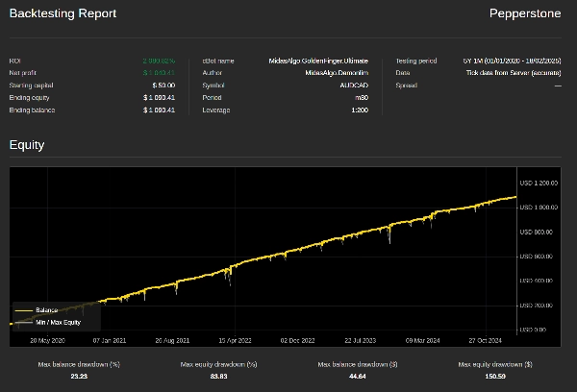Click the green Net profit value
The image size is (577, 392).
pyautogui.click(x=159, y=73)
